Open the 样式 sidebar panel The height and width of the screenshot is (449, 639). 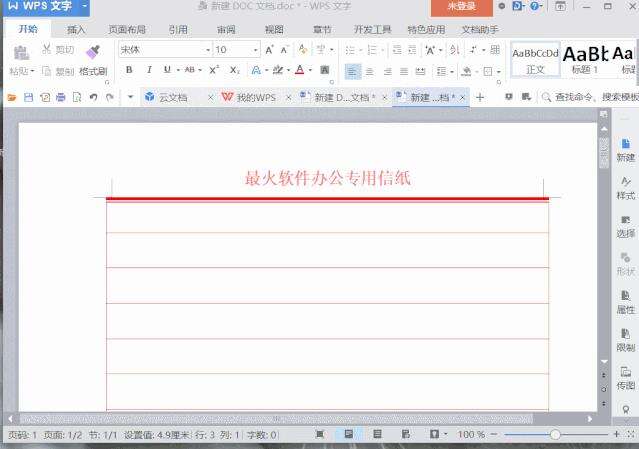(x=626, y=188)
